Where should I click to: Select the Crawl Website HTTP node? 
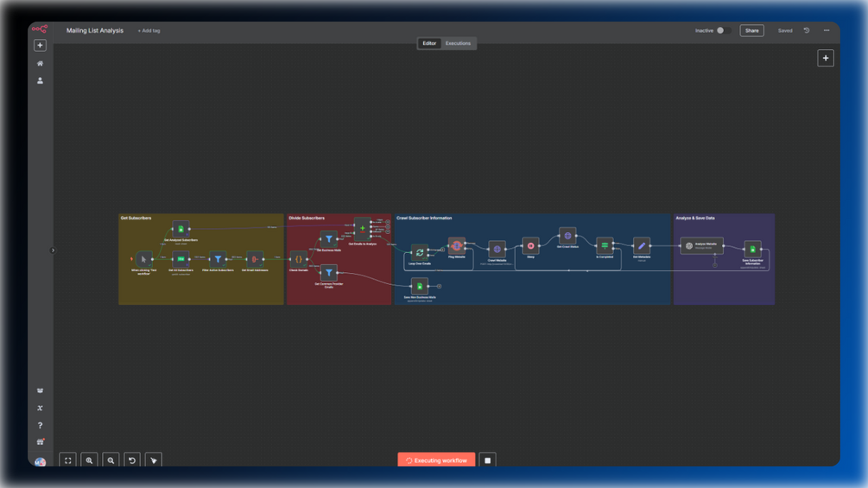pyautogui.click(x=497, y=249)
